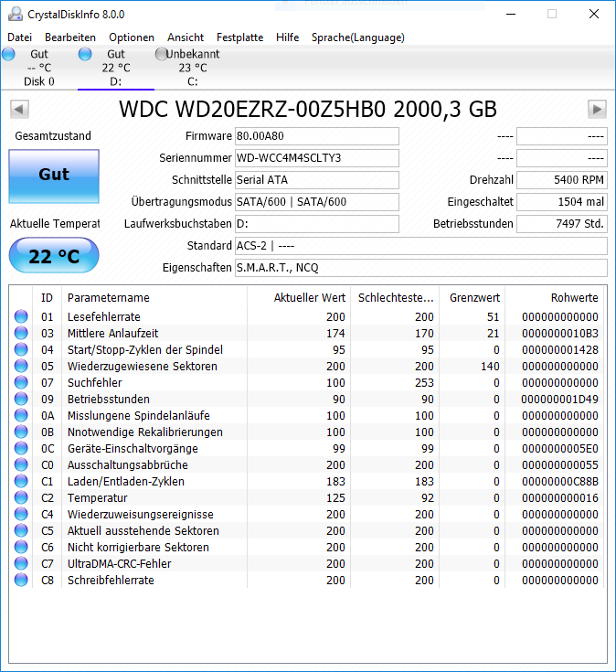This screenshot has height=672, width=616.
Task: Click the 7497 Std. operating hours field
Action: (562, 224)
